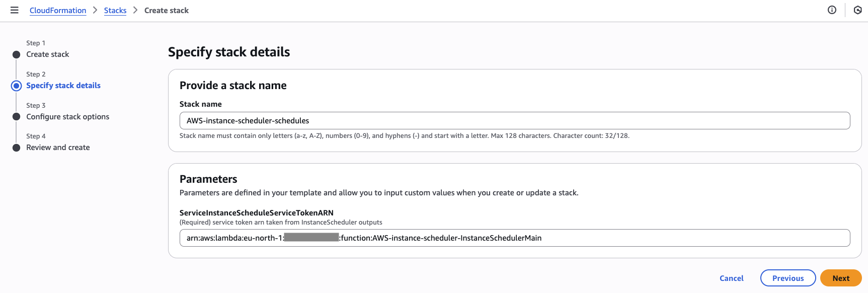Open the hamburger navigation menu
The image size is (868, 293).
[x=15, y=10]
